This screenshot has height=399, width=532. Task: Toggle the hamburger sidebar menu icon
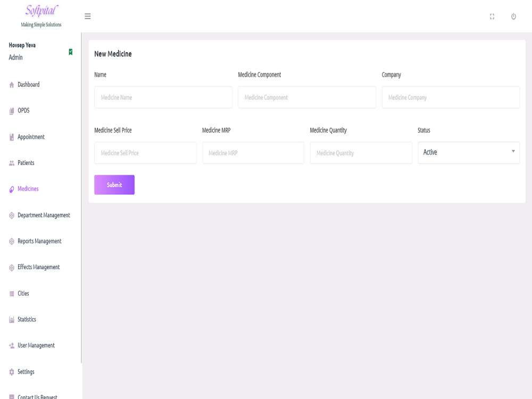pos(88,16)
